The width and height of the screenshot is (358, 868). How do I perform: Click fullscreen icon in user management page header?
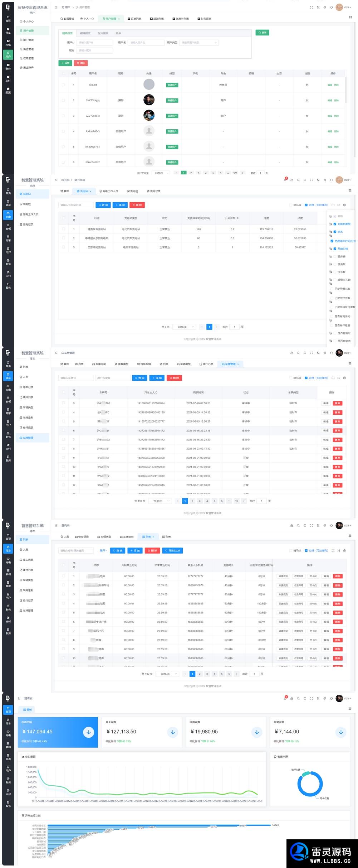311,7
